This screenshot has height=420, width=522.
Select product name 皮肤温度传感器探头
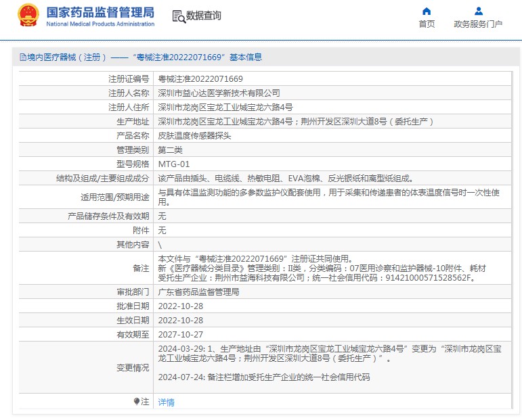click(x=194, y=135)
